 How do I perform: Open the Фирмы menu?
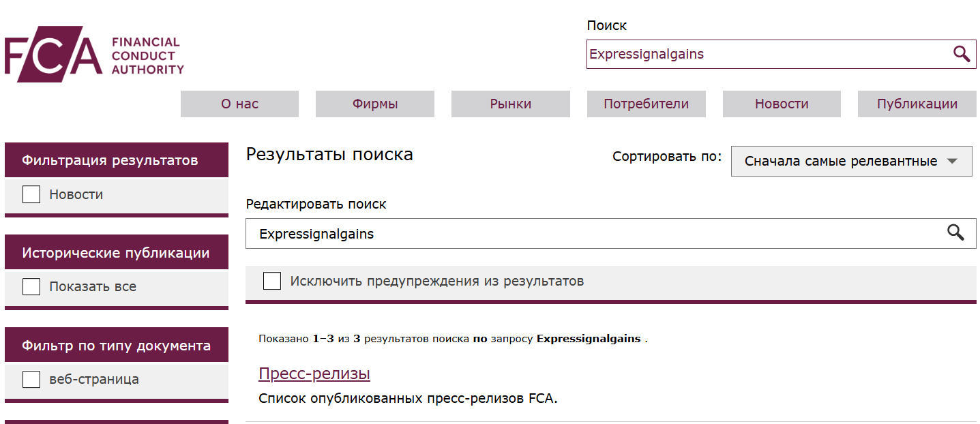coord(375,104)
